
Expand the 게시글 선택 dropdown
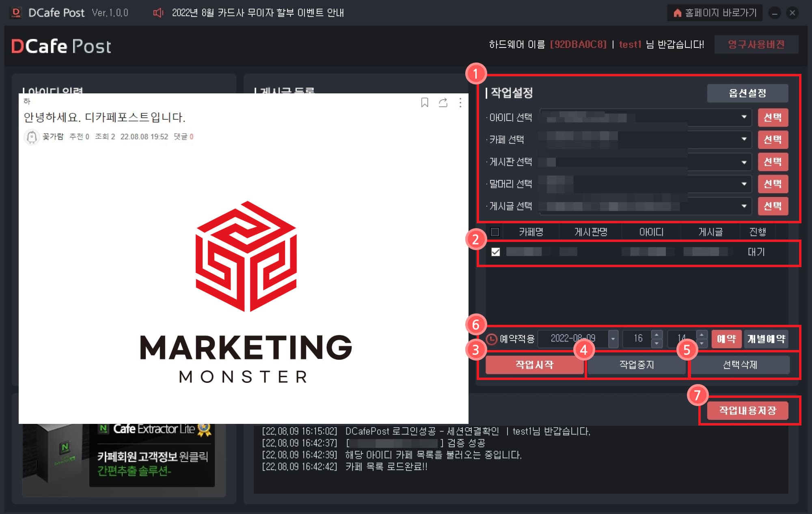pyautogui.click(x=744, y=206)
